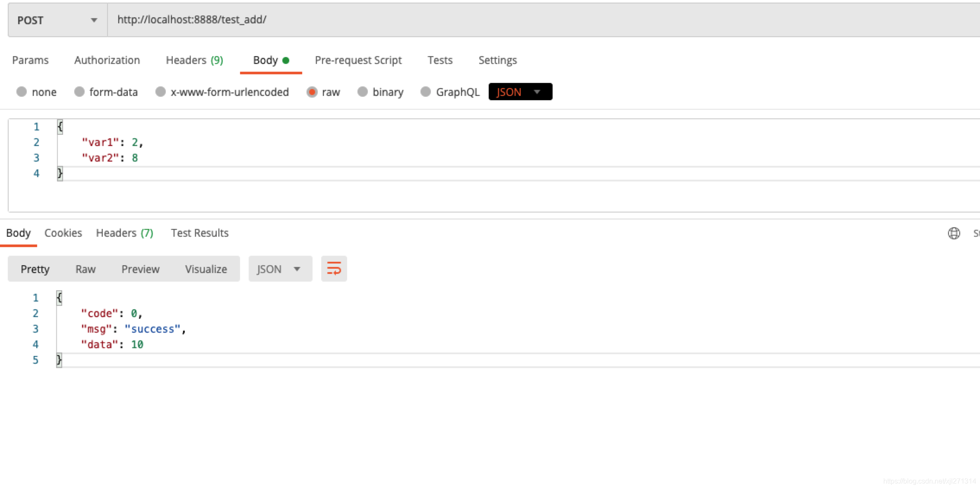Click the word-wrap icon in response toolbar
Image resolution: width=980 pixels, height=489 pixels.
(334, 269)
